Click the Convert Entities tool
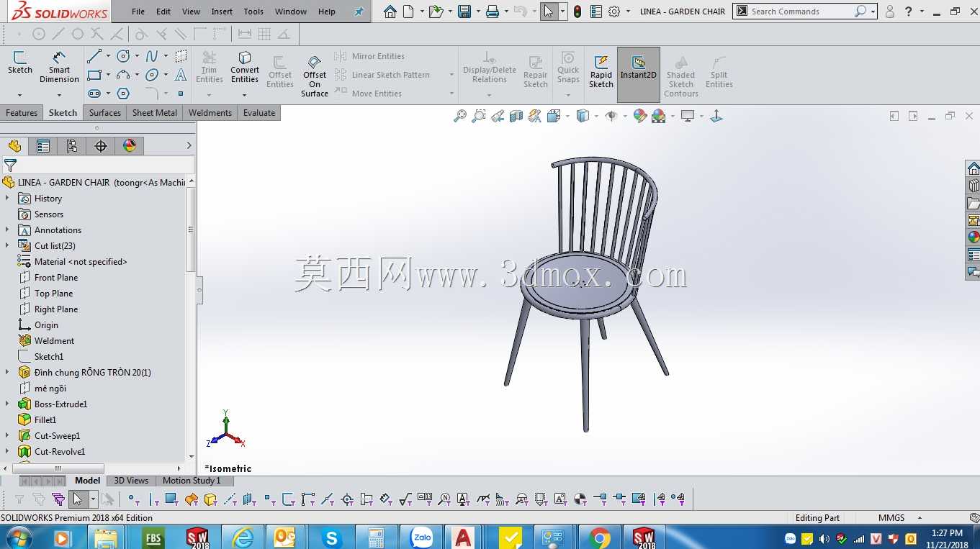 (x=245, y=67)
